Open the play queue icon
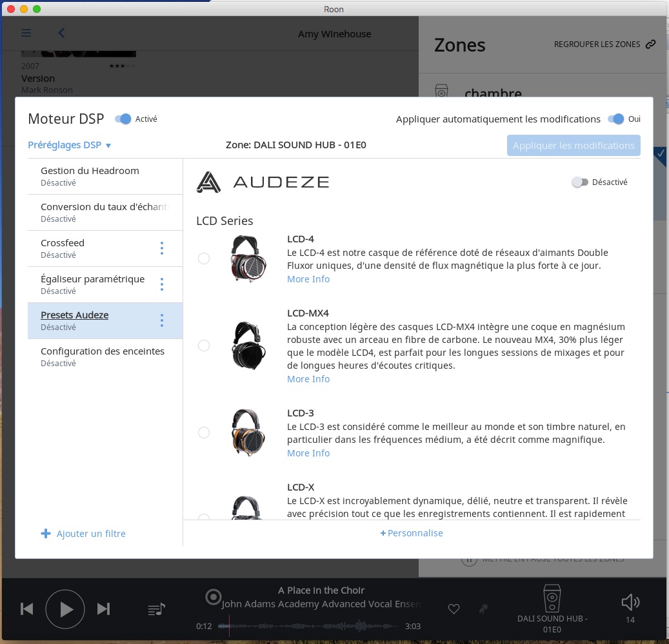669x644 pixels. click(x=157, y=609)
